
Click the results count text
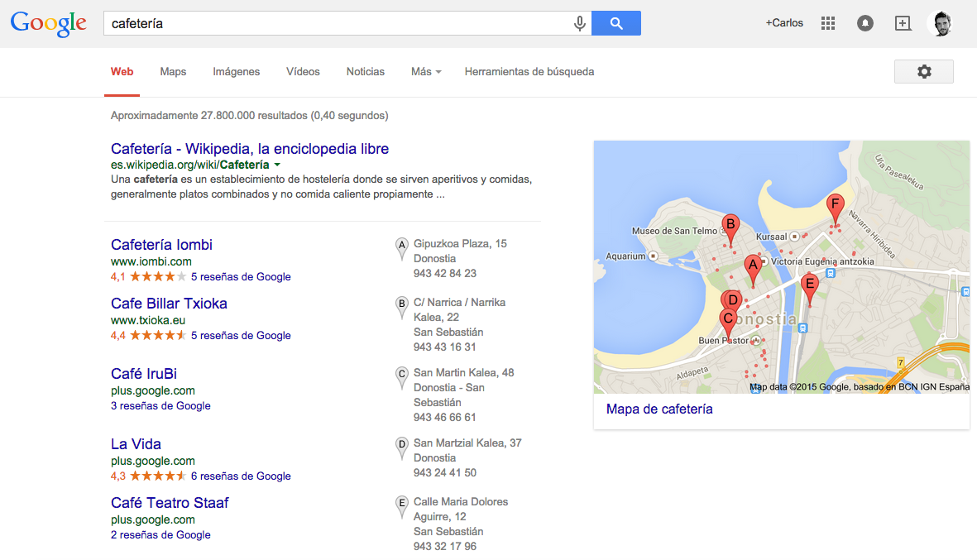coord(249,115)
